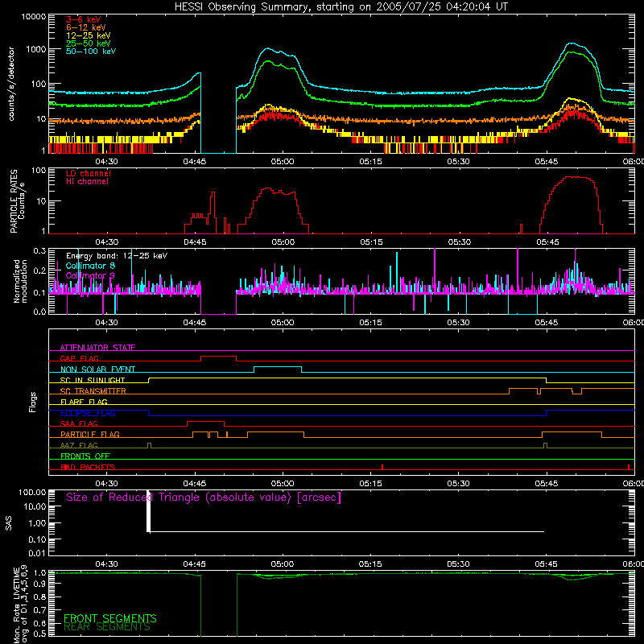Click the FRONT SEGMENTS legend label

coord(110,618)
